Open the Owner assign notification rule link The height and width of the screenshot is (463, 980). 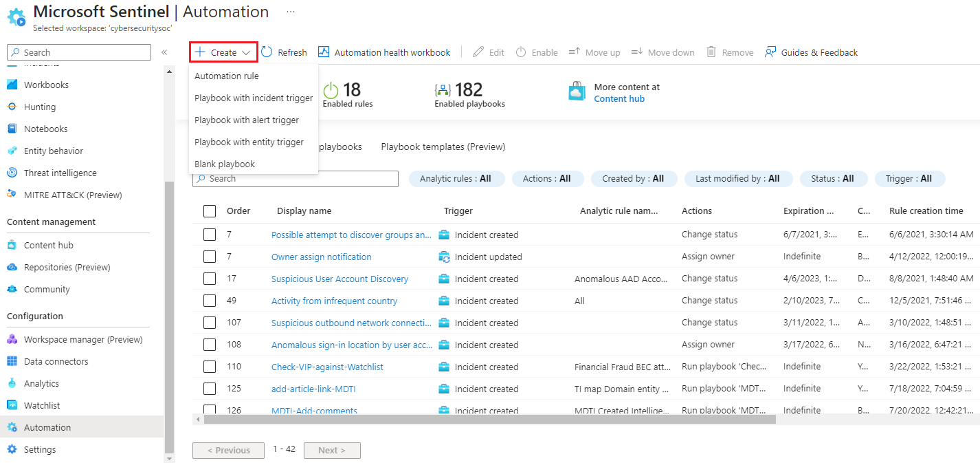click(322, 257)
